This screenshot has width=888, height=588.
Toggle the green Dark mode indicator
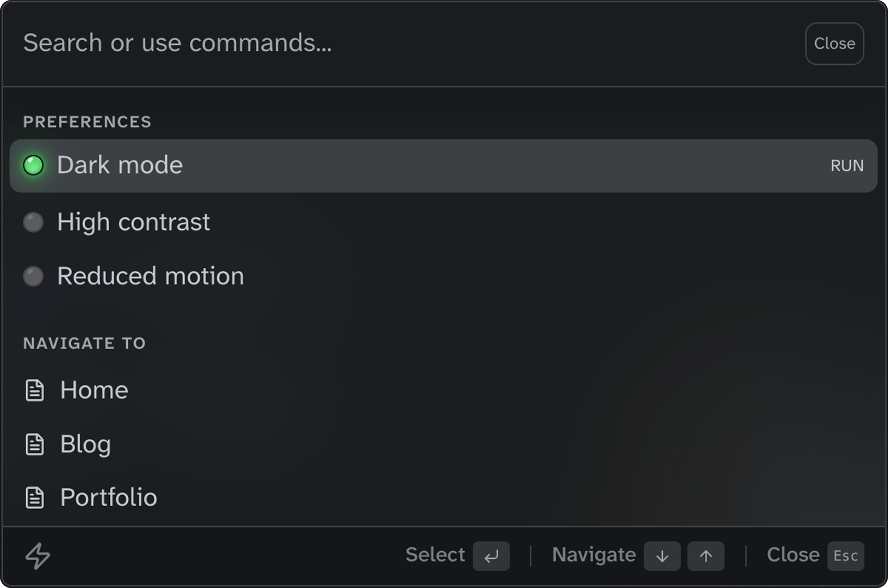click(x=33, y=165)
